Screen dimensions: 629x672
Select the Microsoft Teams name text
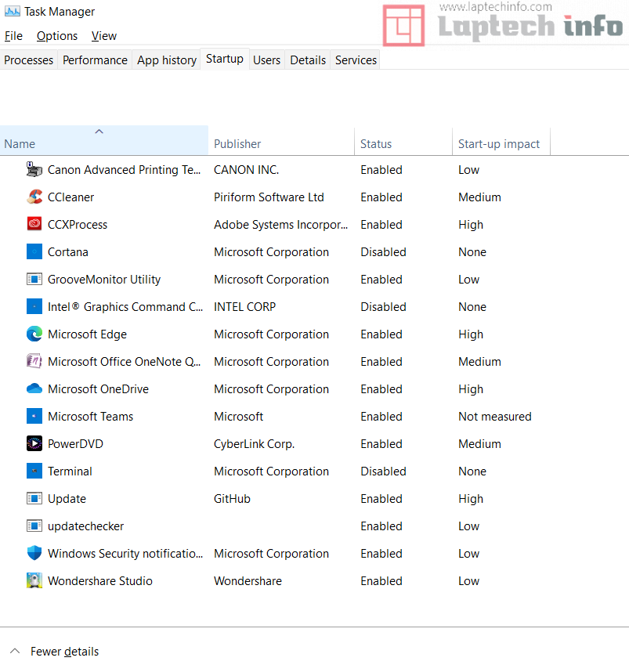(x=90, y=417)
